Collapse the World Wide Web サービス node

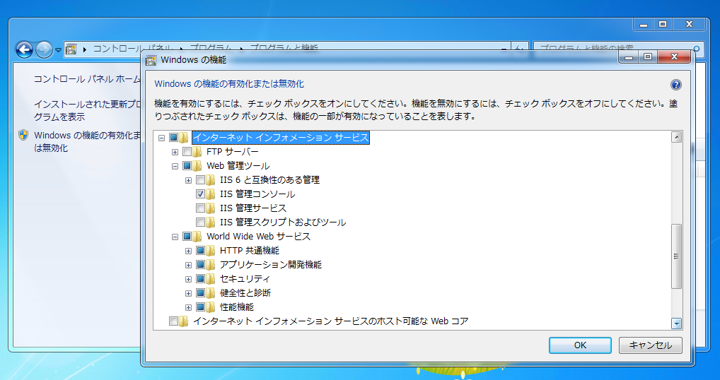click(x=174, y=237)
